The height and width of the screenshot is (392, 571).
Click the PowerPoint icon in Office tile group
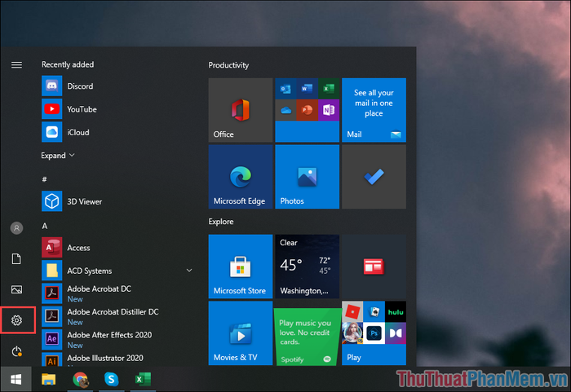(x=307, y=110)
